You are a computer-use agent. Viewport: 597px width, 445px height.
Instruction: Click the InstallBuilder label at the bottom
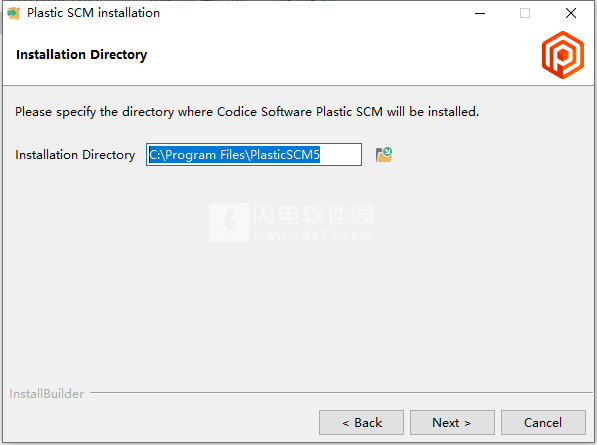coord(46,394)
